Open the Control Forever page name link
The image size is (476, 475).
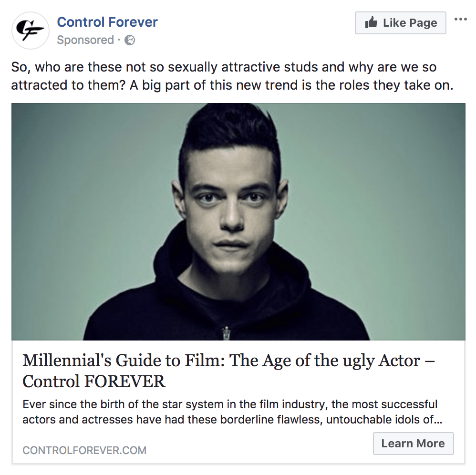tap(107, 22)
